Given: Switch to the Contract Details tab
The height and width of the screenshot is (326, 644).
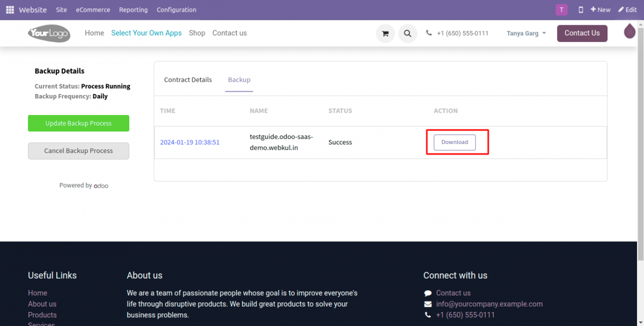Looking at the screenshot, I should coord(188,79).
